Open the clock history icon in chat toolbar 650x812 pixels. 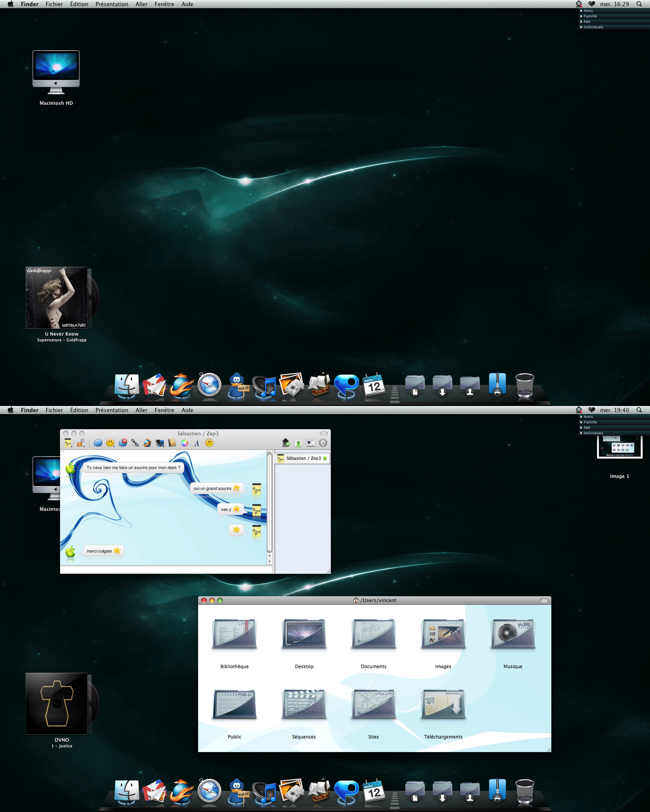323,443
